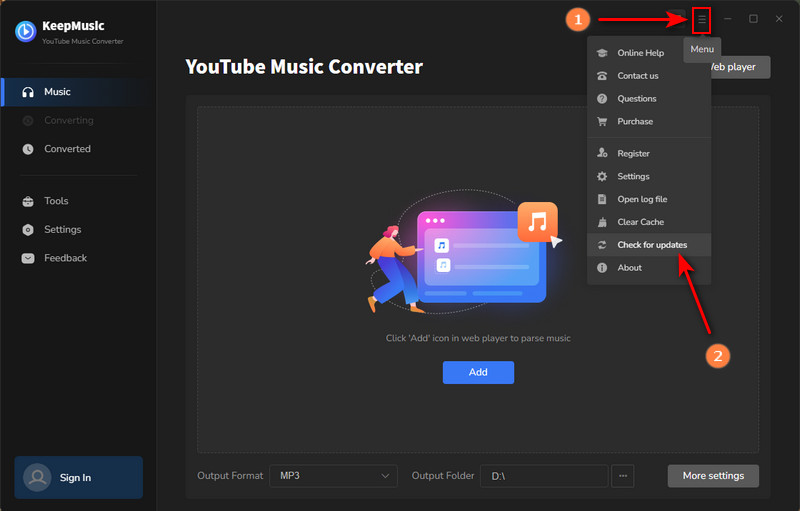Select Register menu entry

[x=648, y=153]
